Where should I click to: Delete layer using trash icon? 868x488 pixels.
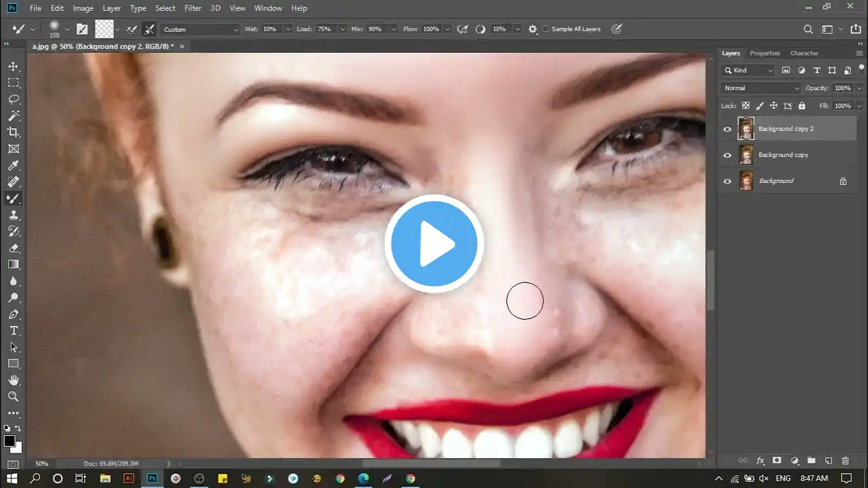coord(845,461)
